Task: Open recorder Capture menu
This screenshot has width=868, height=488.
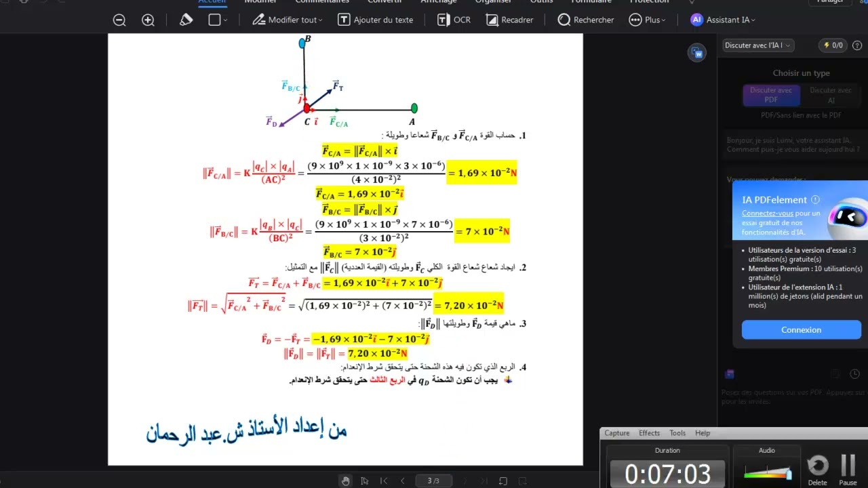Action: click(x=617, y=433)
